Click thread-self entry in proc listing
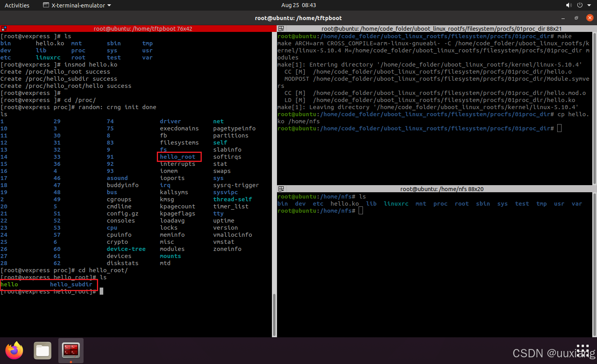 [x=232, y=199]
